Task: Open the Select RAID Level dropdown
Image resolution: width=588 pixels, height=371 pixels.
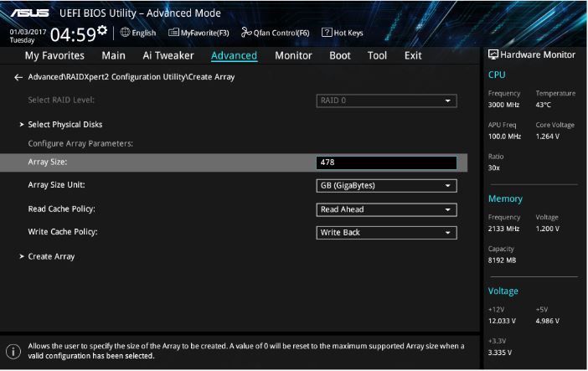Action: [387, 100]
